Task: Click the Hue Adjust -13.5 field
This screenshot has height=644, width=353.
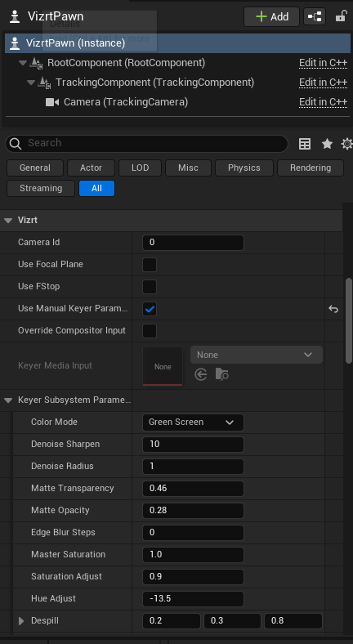Action: 193,599
